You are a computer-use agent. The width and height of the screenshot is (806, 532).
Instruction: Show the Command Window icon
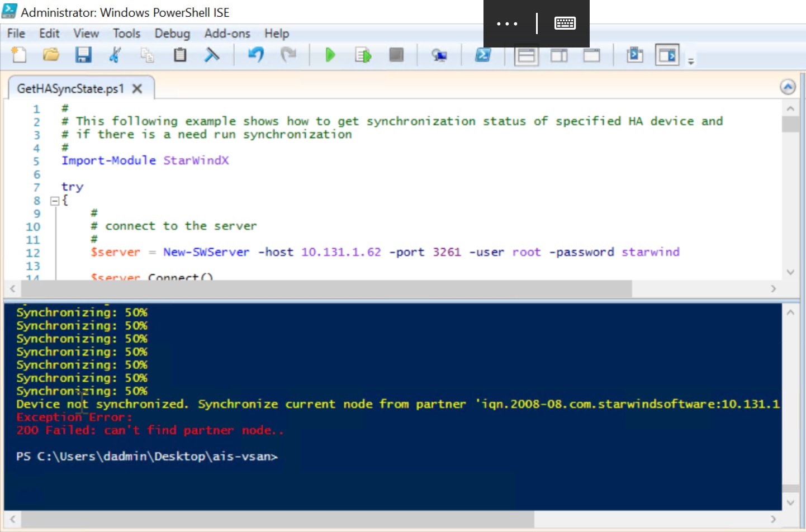tap(634, 55)
